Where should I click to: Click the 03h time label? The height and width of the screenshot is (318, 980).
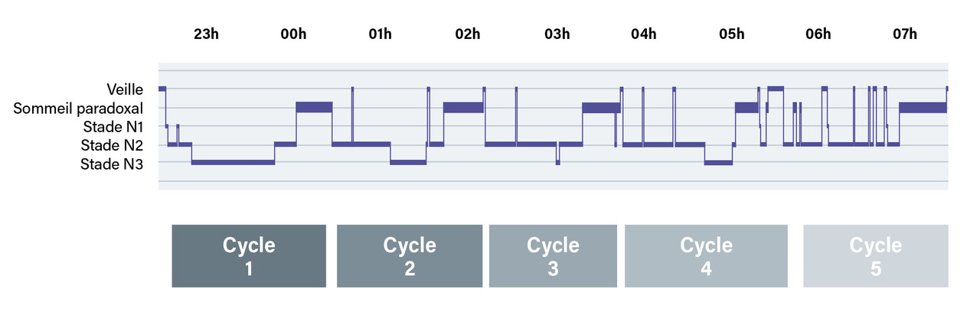557,34
